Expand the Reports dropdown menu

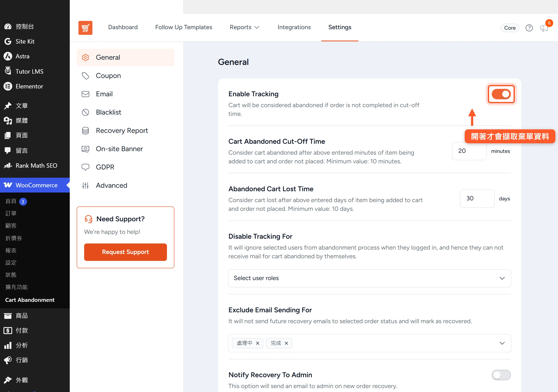tap(245, 27)
